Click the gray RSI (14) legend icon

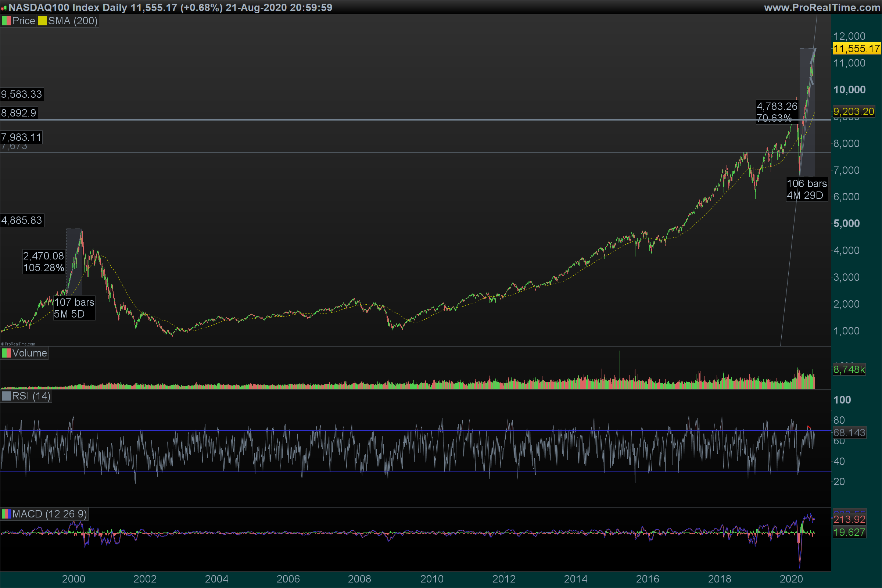coord(6,397)
